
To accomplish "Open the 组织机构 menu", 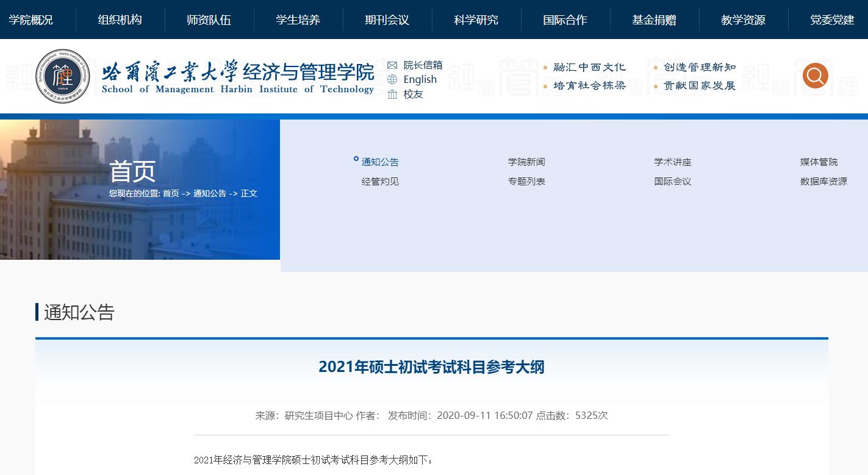I will (120, 20).
